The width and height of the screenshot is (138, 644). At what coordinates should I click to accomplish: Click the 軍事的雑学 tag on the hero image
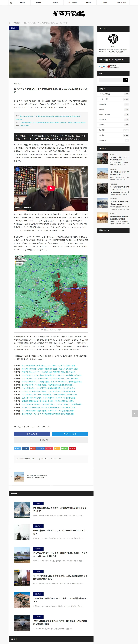(x=14, y=28)
